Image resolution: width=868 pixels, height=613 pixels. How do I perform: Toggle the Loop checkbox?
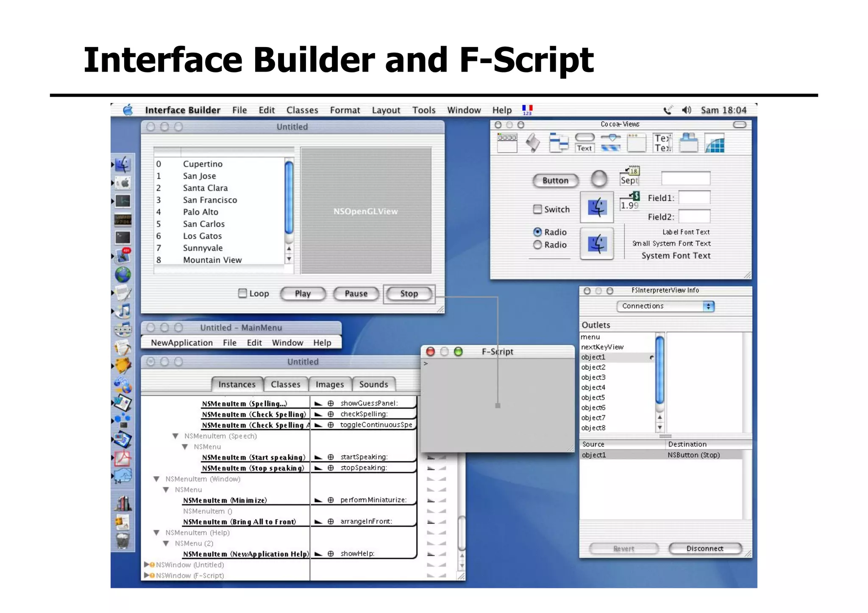coord(242,293)
